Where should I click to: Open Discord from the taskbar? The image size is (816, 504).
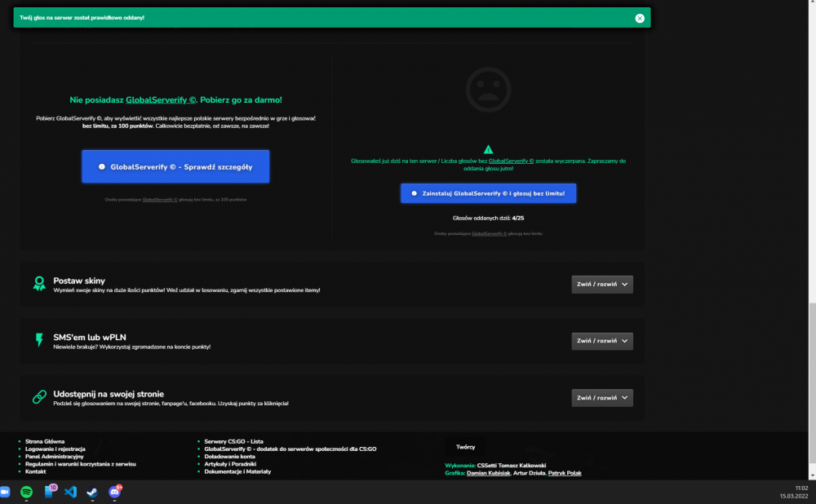pos(114,492)
